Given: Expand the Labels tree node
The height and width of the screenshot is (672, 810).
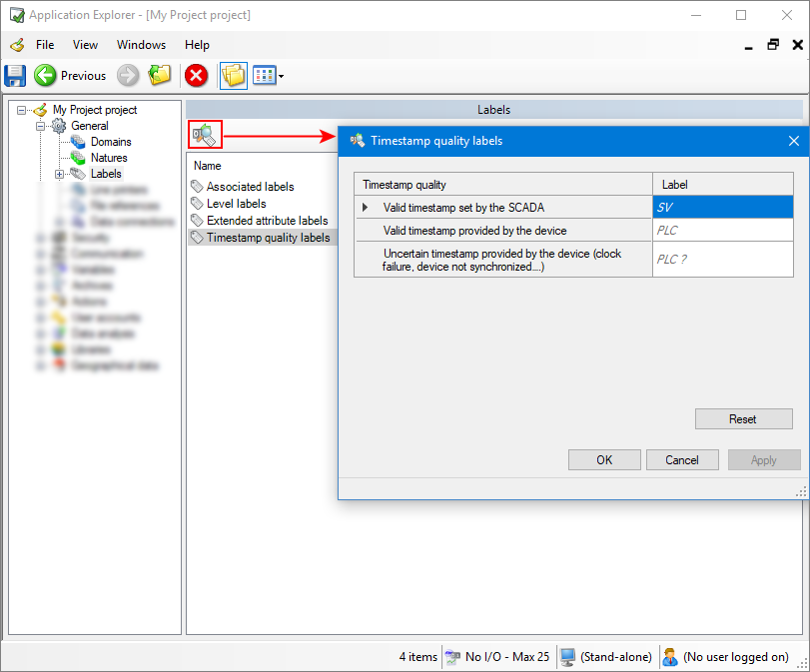Looking at the screenshot, I should (x=60, y=174).
